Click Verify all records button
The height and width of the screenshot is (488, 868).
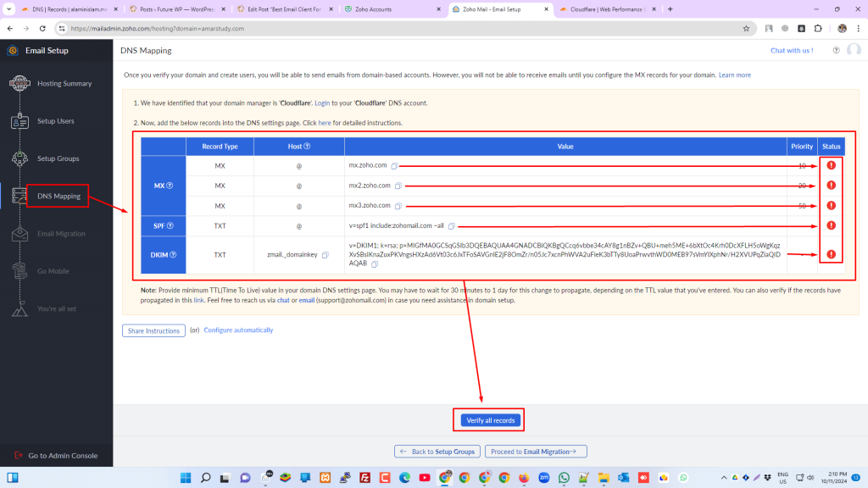coord(491,420)
